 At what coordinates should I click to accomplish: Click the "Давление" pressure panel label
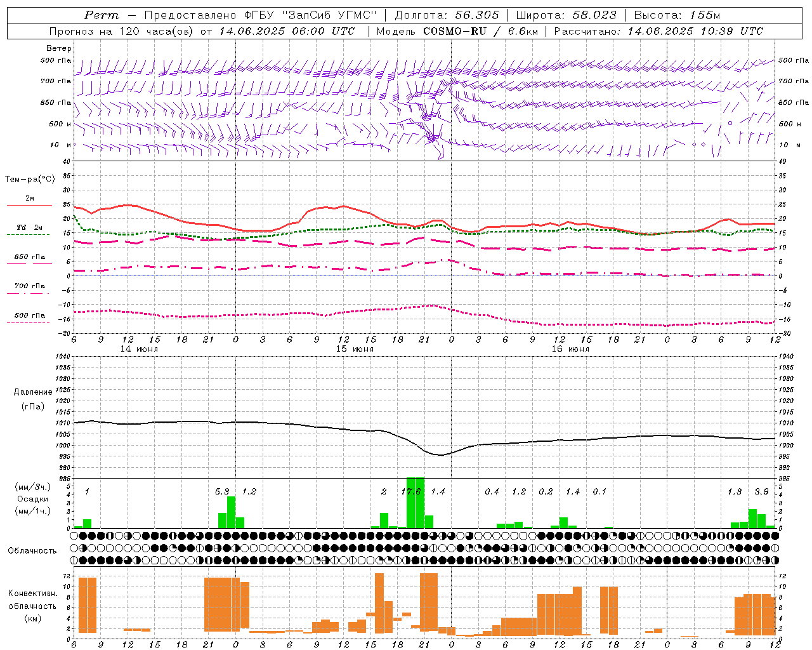(x=32, y=392)
